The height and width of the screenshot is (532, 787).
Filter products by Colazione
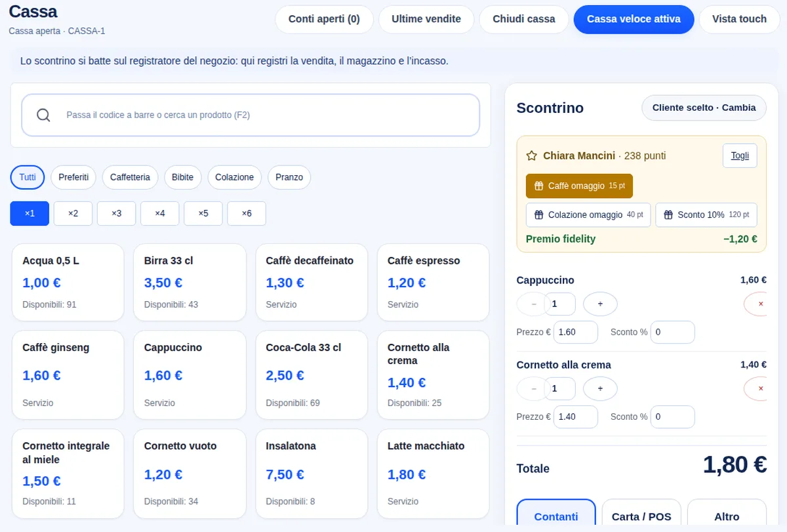tap(234, 177)
